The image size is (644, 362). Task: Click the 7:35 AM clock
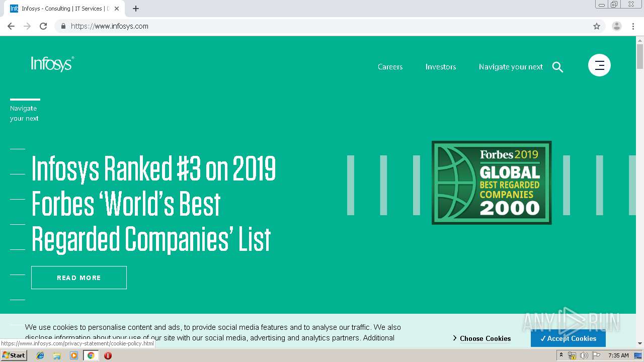coord(618,355)
